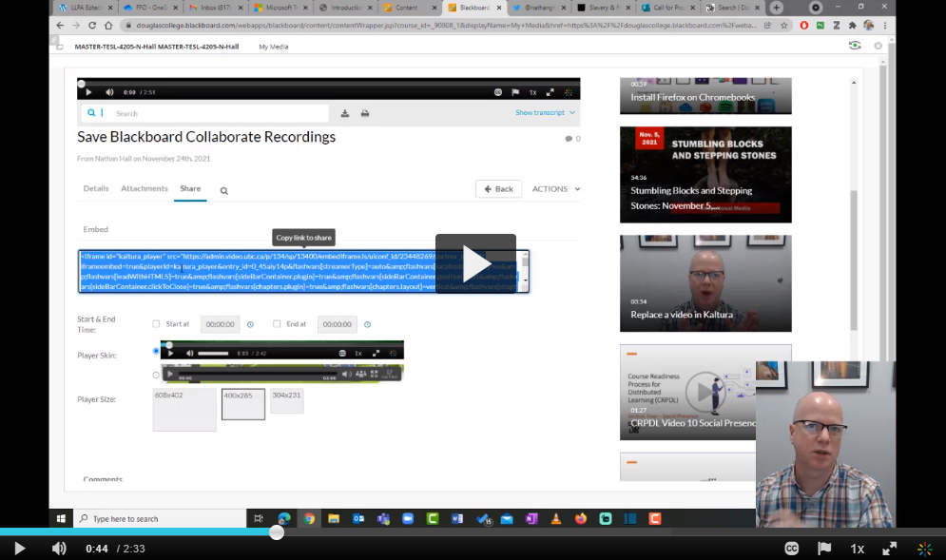The width and height of the screenshot is (946, 560).
Task: Click the magnifier icon next to Share tab
Action: point(224,191)
